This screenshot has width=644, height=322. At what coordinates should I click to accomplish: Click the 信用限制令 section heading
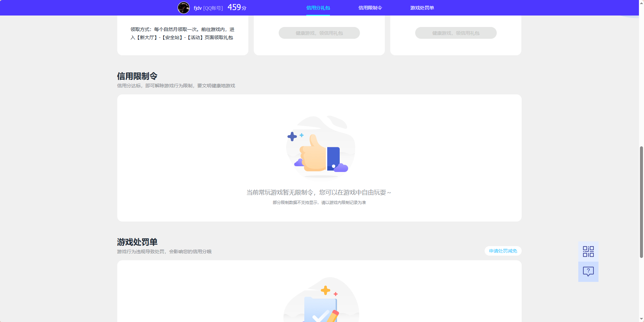point(137,76)
